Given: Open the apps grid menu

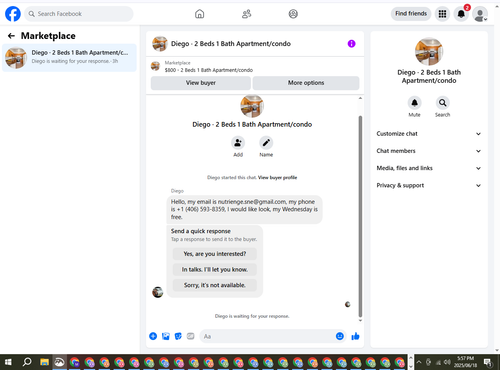Looking at the screenshot, I should pyautogui.click(x=442, y=14).
